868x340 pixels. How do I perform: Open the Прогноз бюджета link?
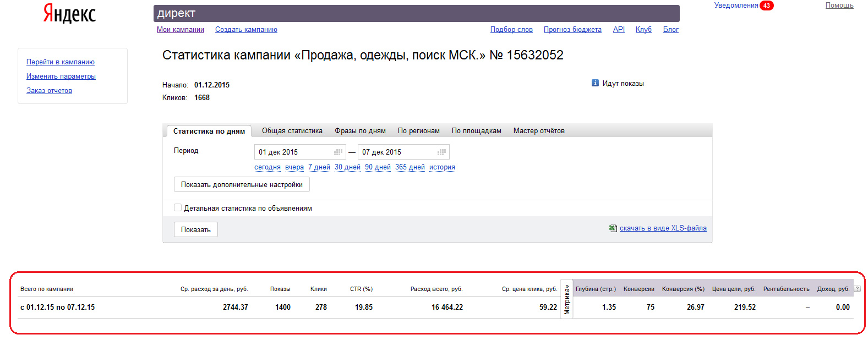(x=572, y=30)
